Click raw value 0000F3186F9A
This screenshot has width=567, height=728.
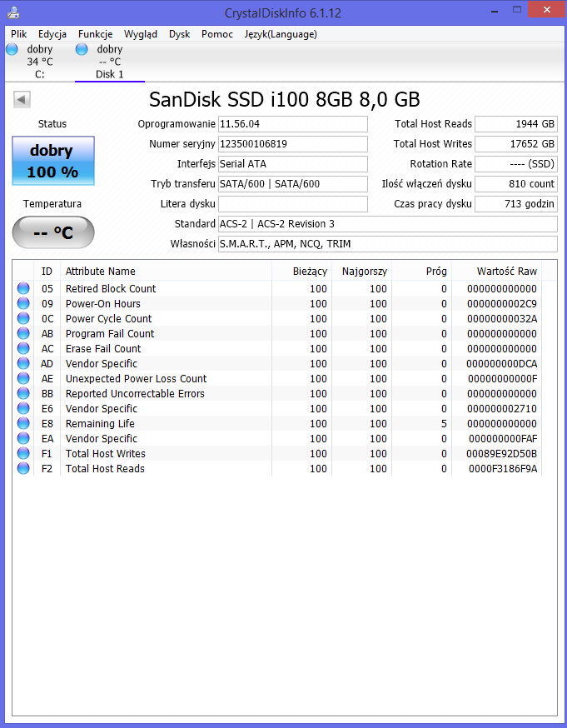click(503, 468)
